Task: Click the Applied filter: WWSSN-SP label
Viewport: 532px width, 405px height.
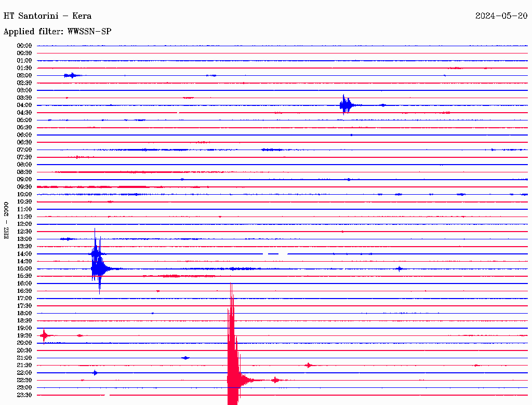Action: click(x=57, y=32)
